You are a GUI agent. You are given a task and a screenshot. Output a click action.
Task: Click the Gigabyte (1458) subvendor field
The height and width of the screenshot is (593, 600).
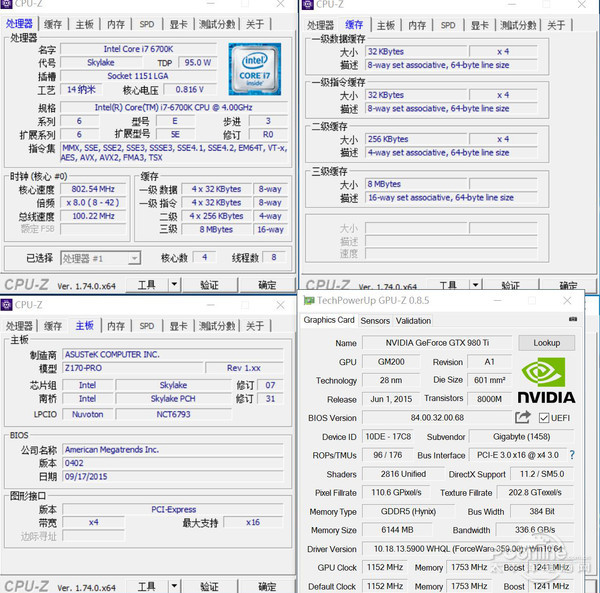[522, 437]
